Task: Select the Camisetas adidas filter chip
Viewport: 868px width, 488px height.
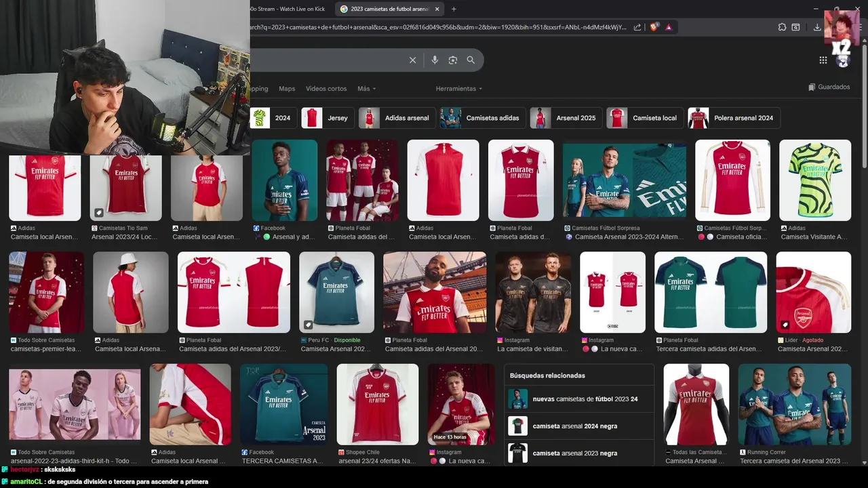Action: click(481, 118)
